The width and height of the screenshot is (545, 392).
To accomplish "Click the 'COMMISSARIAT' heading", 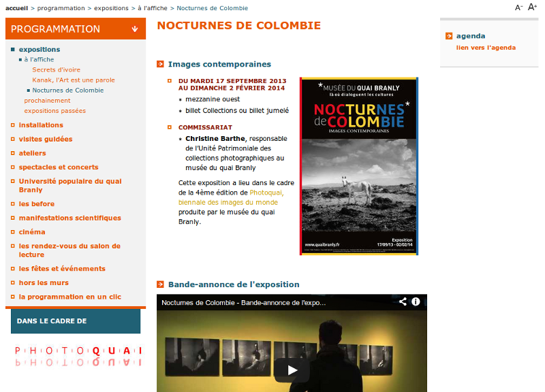I will (x=205, y=127).
